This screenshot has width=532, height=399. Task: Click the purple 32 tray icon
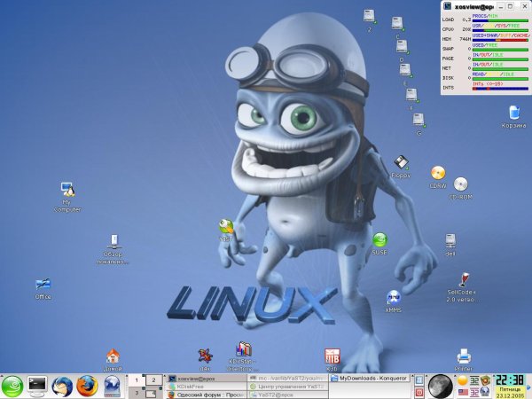click(474, 393)
